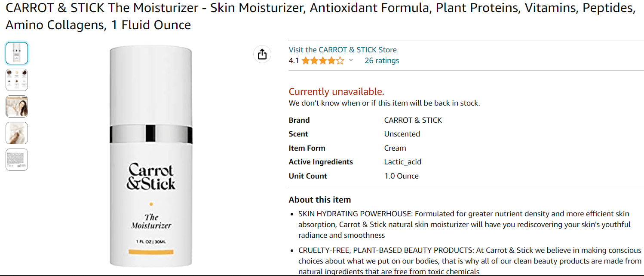This screenshot has width=644, height=276.
Task: Select the ingredients grid thumbnail
Action: pyautogui.click(x=17, y=80)
